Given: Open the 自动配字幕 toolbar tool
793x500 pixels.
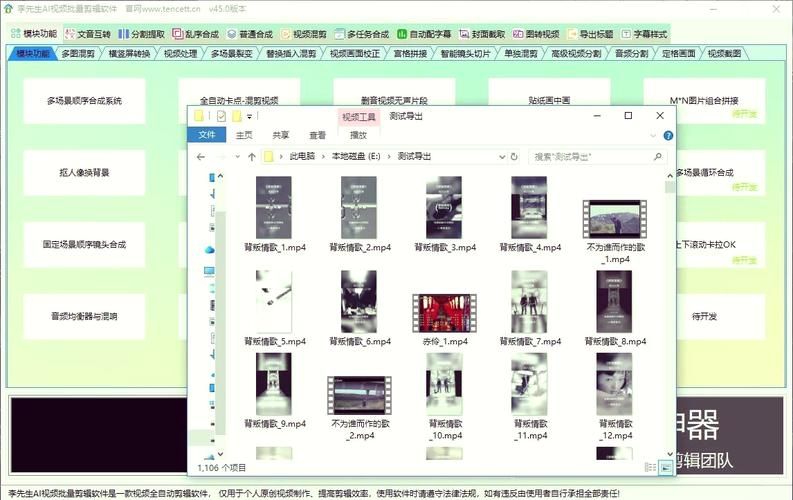Looking at the screenshot, I should pos(424,34).
